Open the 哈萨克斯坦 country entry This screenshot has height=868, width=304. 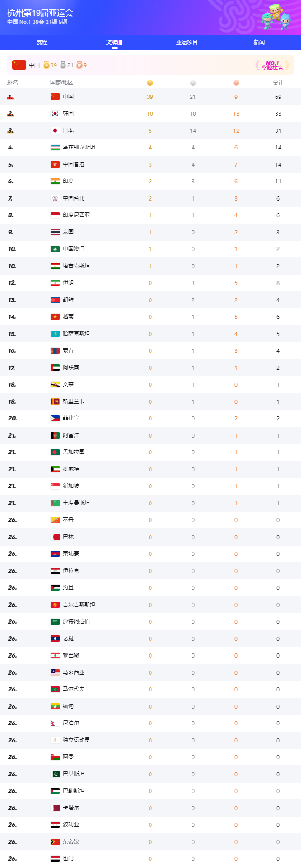point(76,334)
